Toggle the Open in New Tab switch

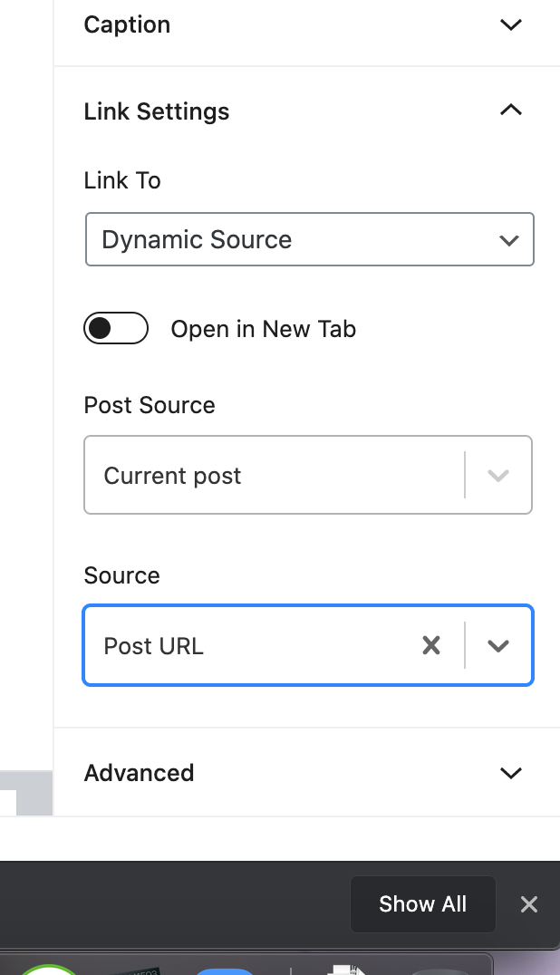point(116,328)
